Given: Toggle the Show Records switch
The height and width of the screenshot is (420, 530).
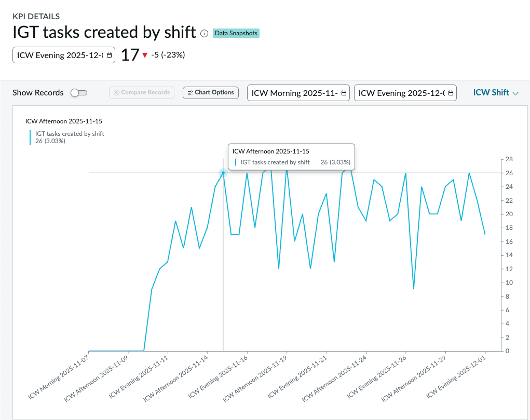Looking at the screenshot, I should 79,92.
